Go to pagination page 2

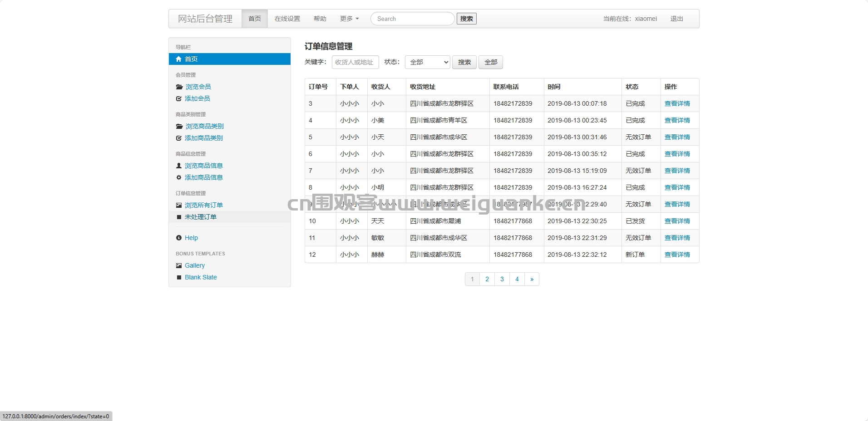(487, 279)
